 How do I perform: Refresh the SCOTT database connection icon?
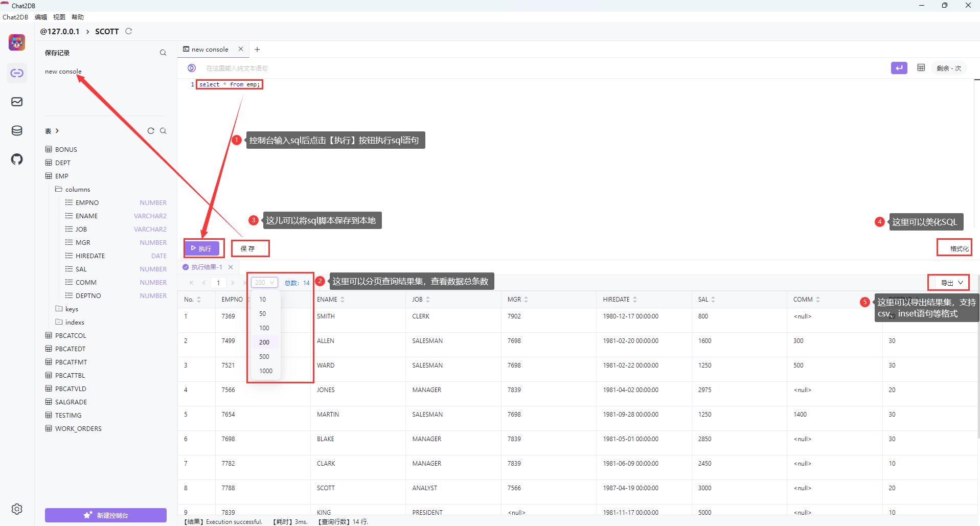pyautogui.click(x=129, y=31)
